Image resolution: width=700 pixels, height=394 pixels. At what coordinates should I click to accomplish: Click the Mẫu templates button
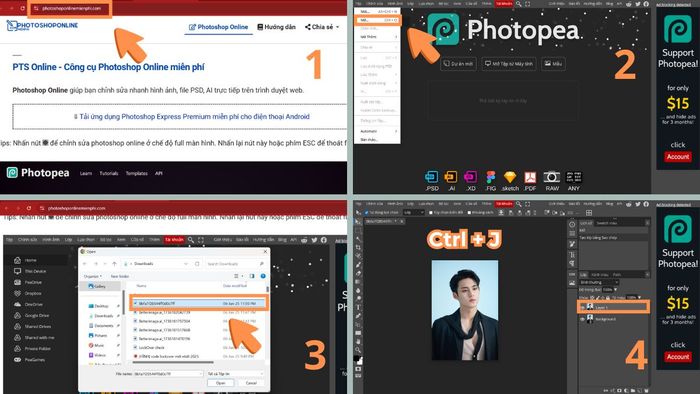click(x=554, y=64)
